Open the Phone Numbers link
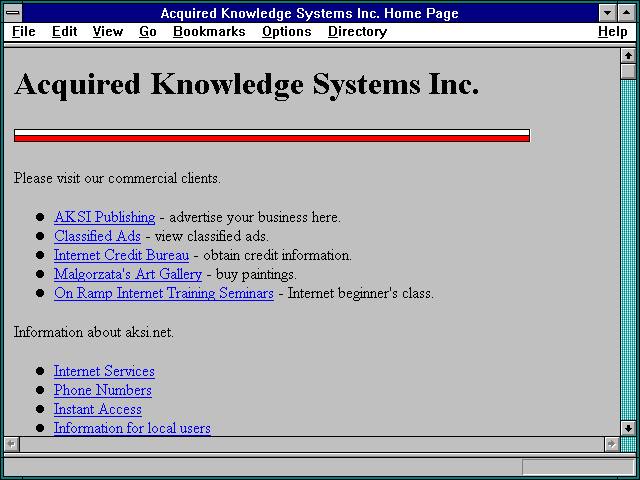 point(103,390)
